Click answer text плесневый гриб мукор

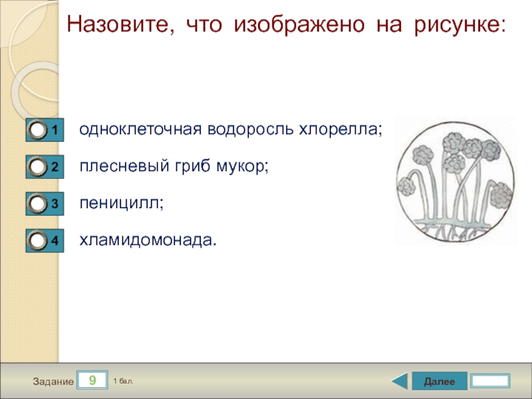click(174, 166)
